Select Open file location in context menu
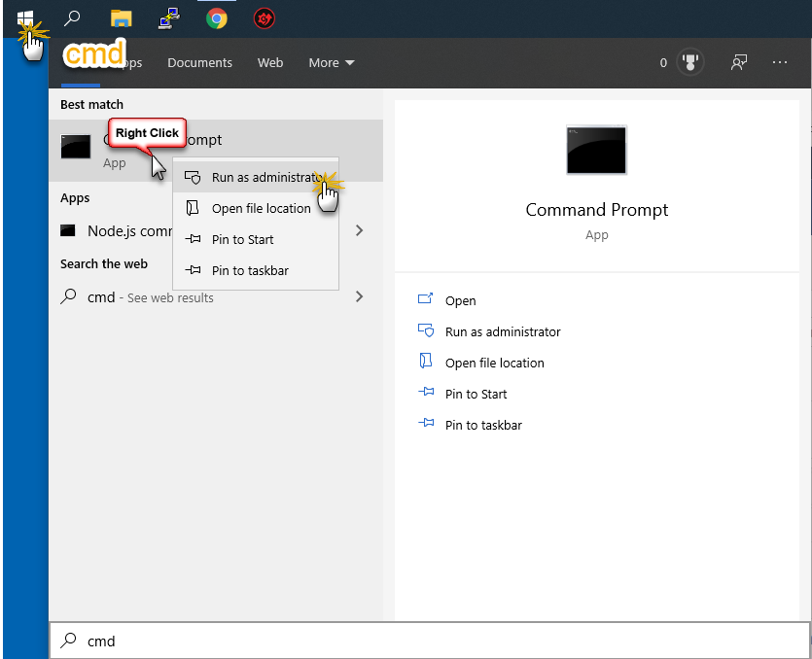Screen dimensions: 812x659 261,208
